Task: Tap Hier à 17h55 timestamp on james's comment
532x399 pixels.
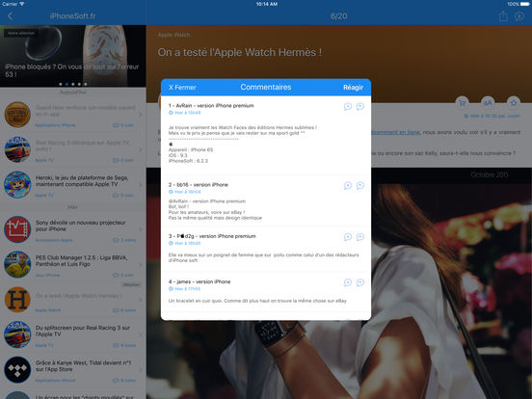Action: click(185, 289)
